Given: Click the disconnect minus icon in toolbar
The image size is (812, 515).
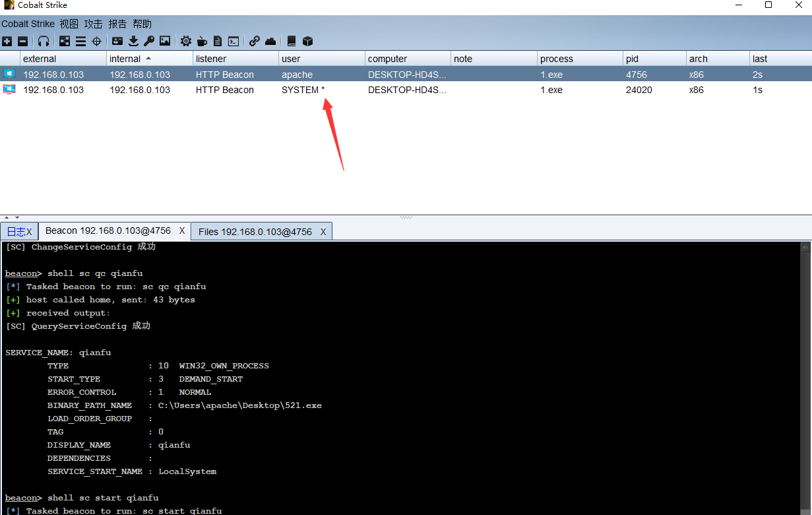Looking at the screenshot, I should click(23, 41).
